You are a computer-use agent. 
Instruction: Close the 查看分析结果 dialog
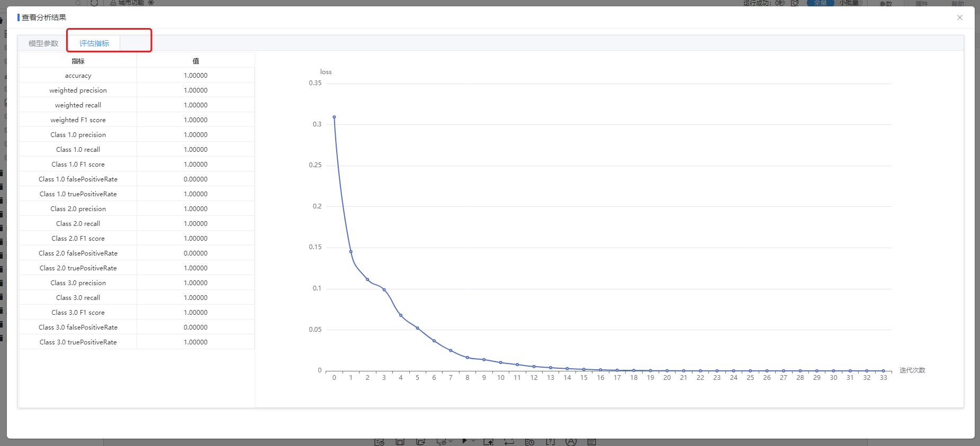[x=960, y=17]
